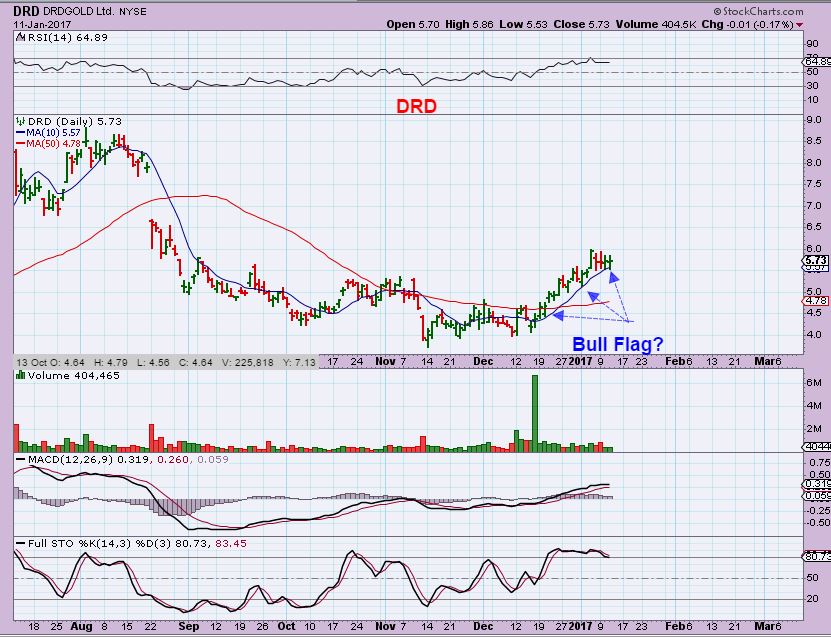Click the black line icon before MACD(12,26,9)
Viewport: 831px width, 637px height.
[x=21, y=459]
